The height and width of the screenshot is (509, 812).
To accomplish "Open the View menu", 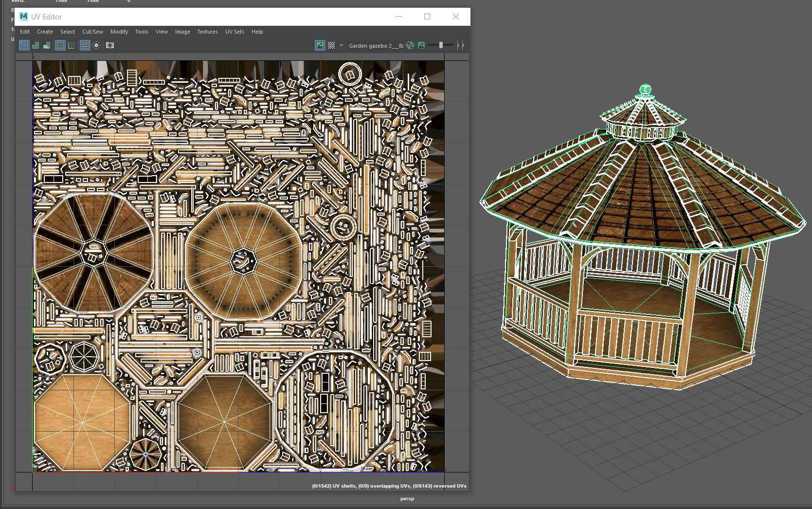I will 162,32.
